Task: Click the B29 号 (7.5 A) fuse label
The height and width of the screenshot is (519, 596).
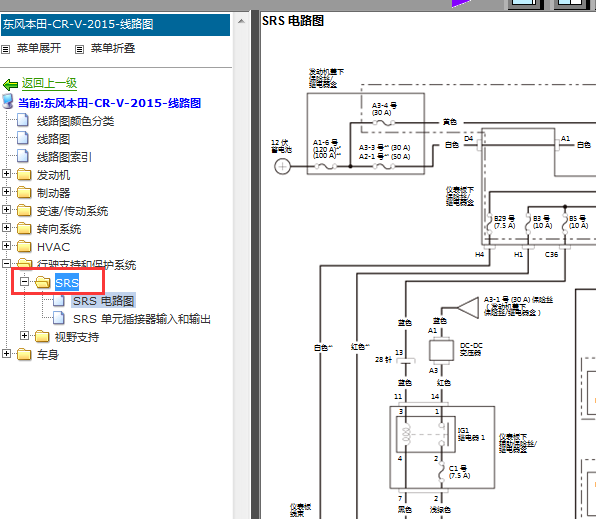Action: point(504,222)
